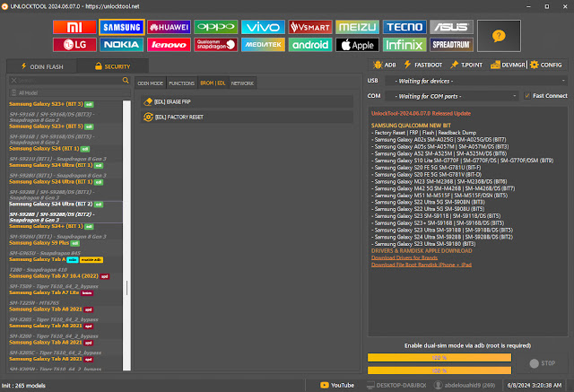Open the All Model filter dropdown
574x392 pixels.
coord(70,93)
